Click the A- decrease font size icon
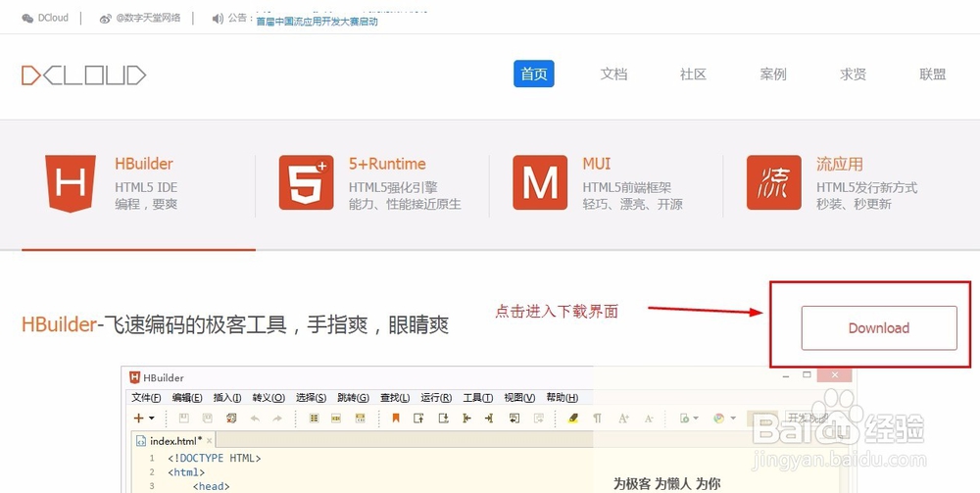980x493 pixels. [649, 419]
